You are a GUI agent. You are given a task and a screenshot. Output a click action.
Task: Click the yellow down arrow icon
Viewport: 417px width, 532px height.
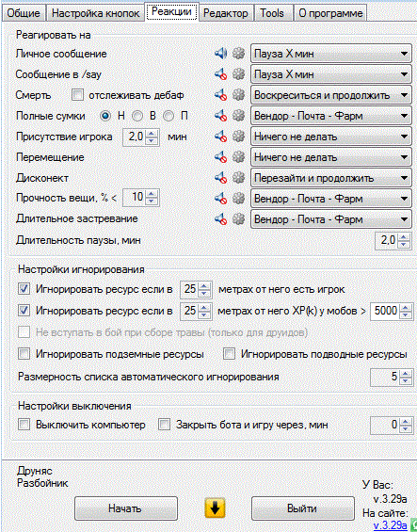coord(216,508)
